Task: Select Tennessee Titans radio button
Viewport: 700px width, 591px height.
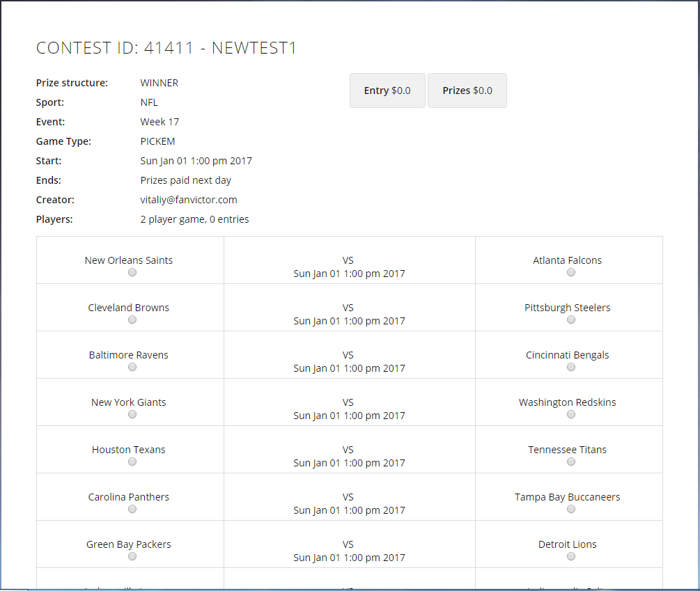Action: (571, 462)
